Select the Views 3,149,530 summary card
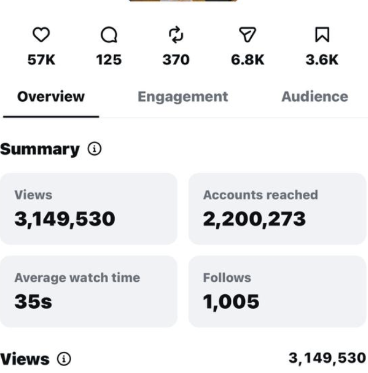 click(x=88, y=209)
